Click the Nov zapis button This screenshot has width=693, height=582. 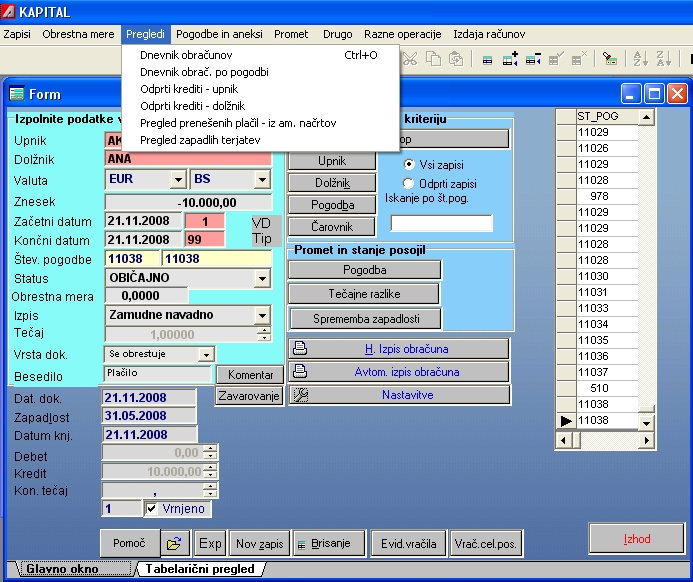[258, 544]
